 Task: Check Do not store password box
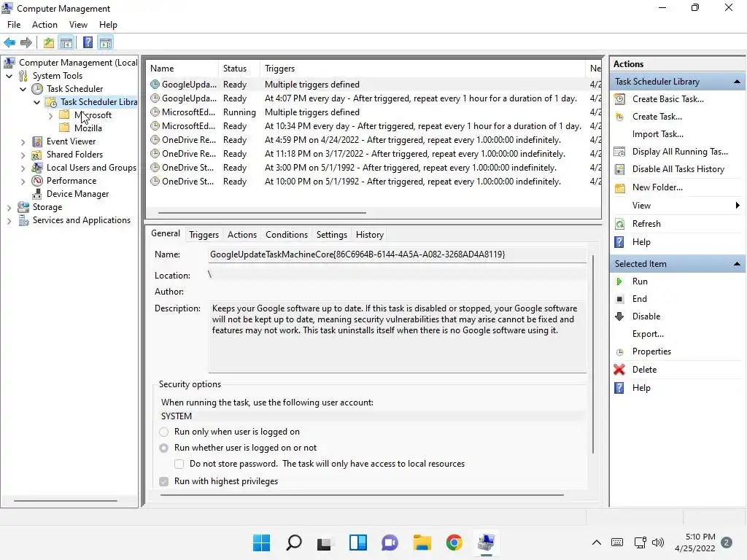point(179,464)
